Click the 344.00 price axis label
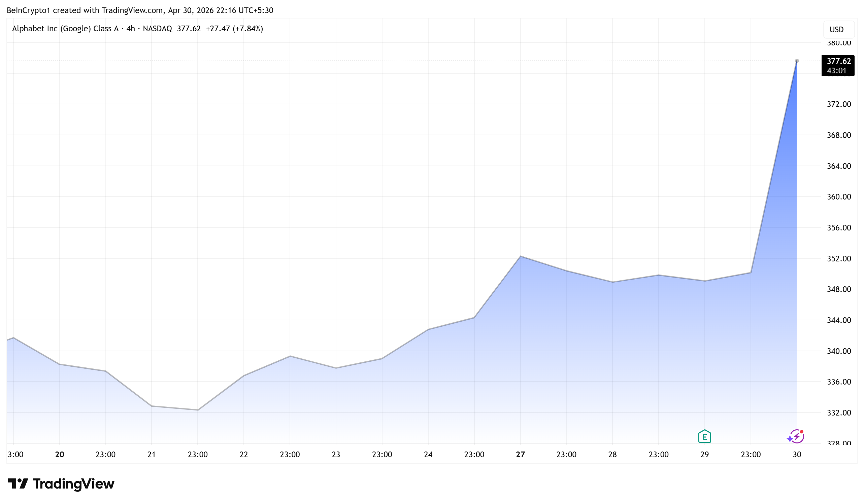This screenshot has height=504, width=864. click(x=839, y=320)
